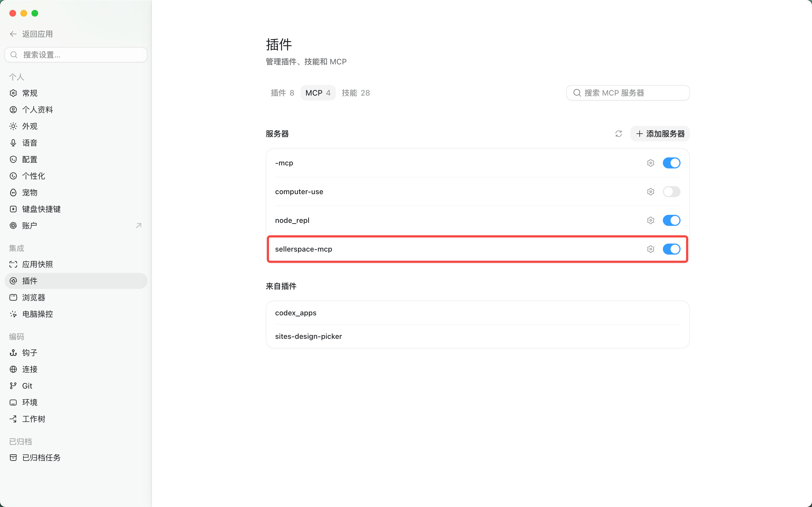Screen dimensions: 812x507
Task: Open 常规 general settings
Action: [x=76, y=93]
